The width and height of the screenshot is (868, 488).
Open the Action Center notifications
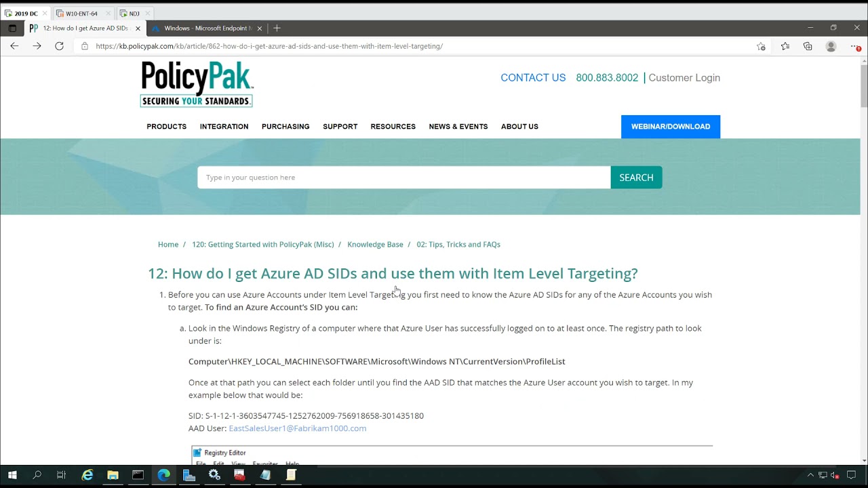pos(852,476)
